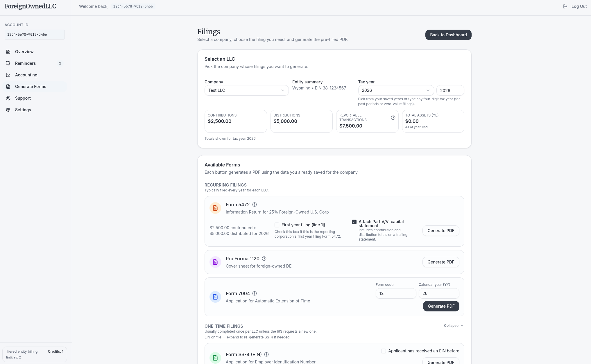Uncheck Attach Part V/VI capital statement

(x=354, y=222)
